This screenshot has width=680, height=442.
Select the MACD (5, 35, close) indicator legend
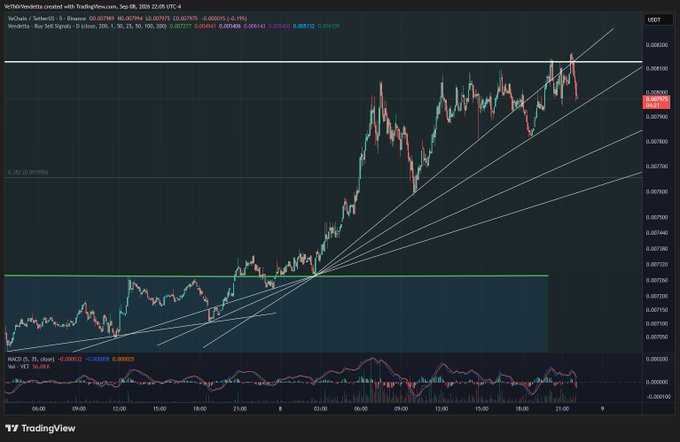[x=31, y=359]
